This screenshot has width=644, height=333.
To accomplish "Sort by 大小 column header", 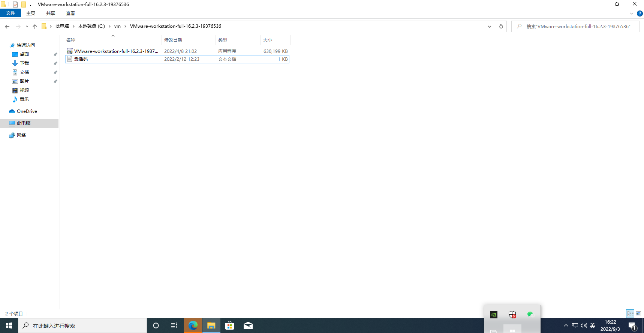I will click(x=276, y=40).
